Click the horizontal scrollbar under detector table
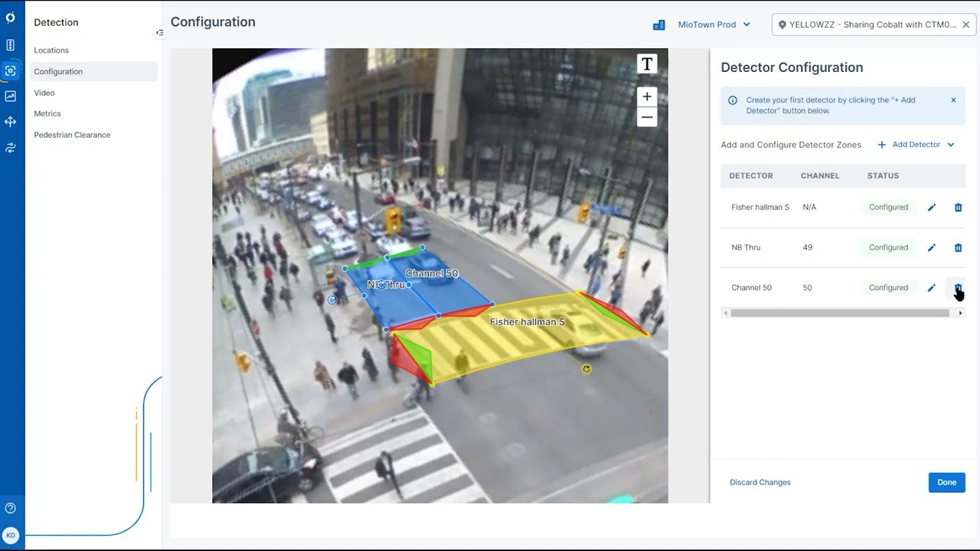Screen dimensions: 980x551 pos(840,313)
